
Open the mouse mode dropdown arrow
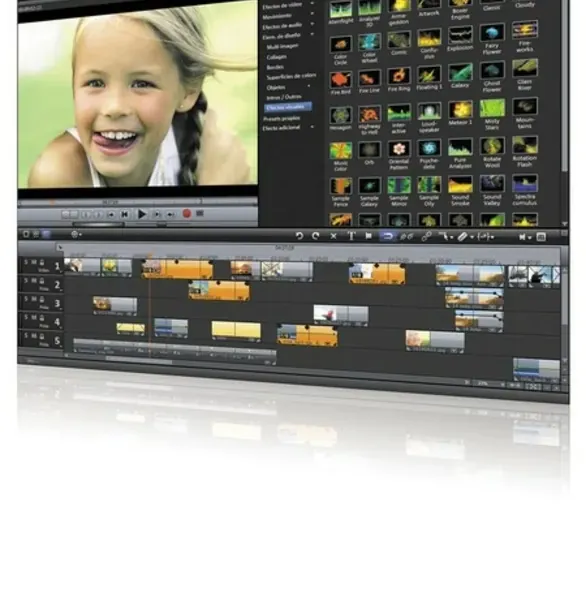[452, 238]
